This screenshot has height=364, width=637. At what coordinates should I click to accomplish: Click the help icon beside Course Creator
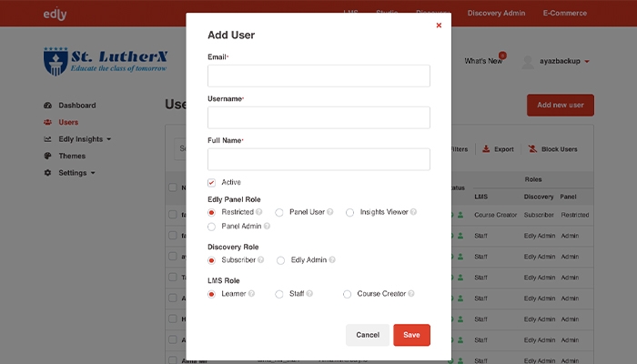pyautogui.click(x=412, y=294)
